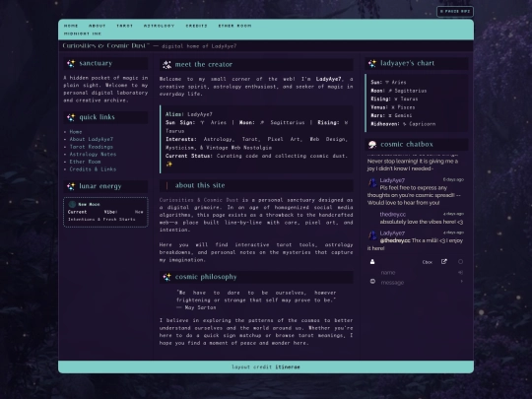532x399 pixels.
Task: Open the Credits & Links quick link
Action: 93,169
